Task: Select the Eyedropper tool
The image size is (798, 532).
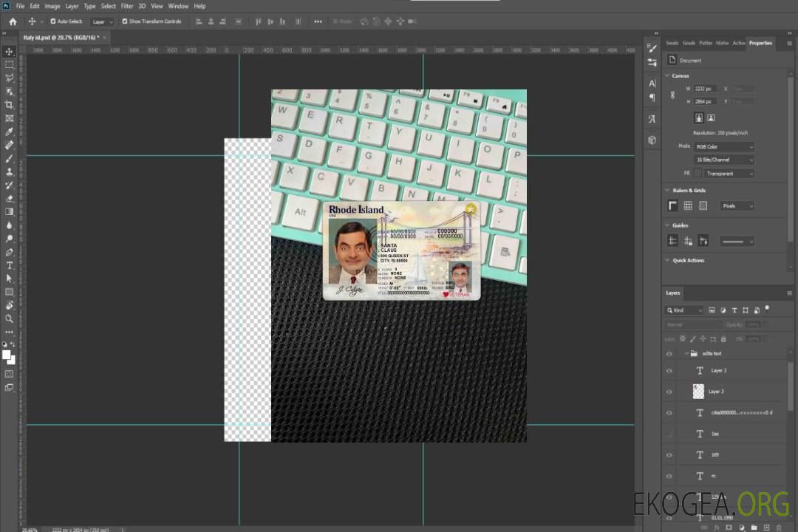Action: point(9,132)
